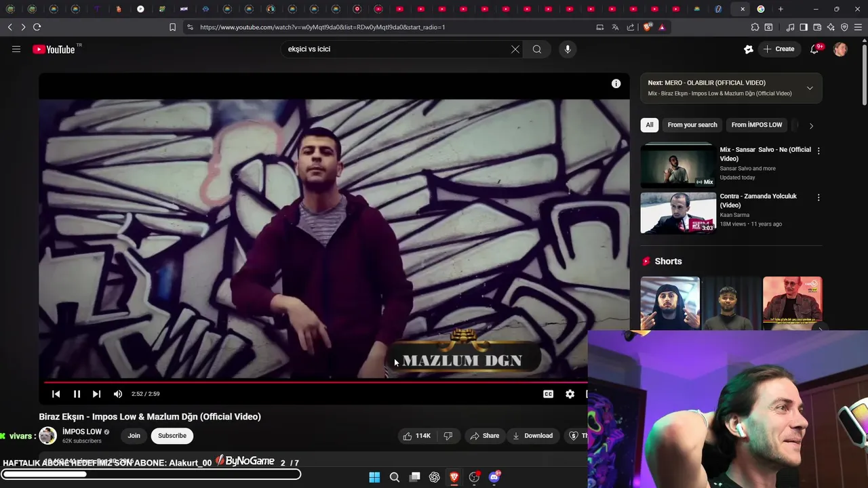Viewport: 868px width, 488px height.
Task: Go to YouTube home via logo
Action: tap(54, 49)
